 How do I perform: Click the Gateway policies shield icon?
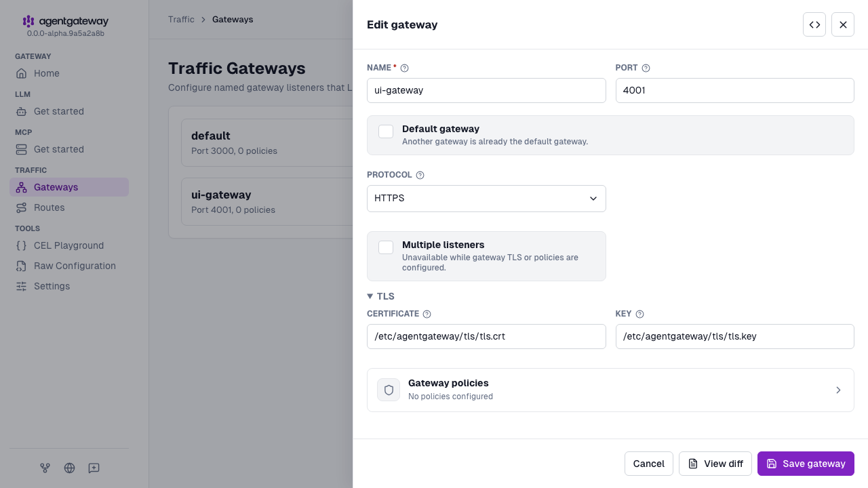click(389, 390)
